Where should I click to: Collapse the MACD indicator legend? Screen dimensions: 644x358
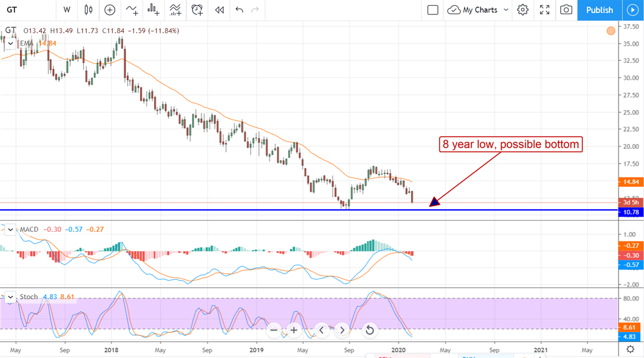click(10, 230)
